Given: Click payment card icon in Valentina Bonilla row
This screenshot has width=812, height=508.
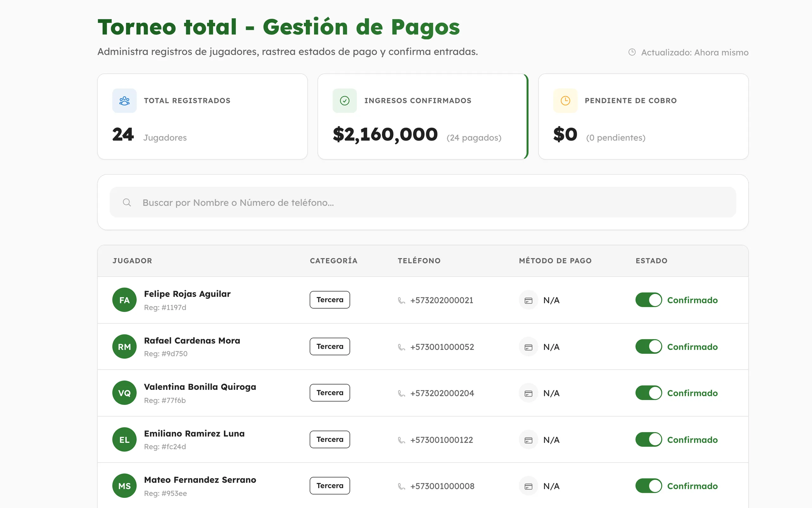Looking at the screenshot, I should click(x=528, y=393).
